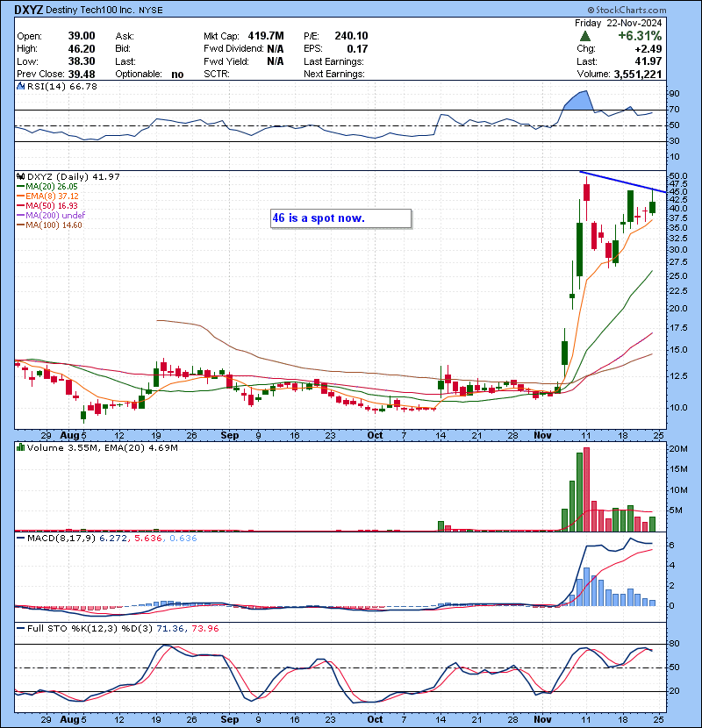Click the green up-triangle next to +6.31%
This screenshot has width=702, height=728.
click(585, 36)
